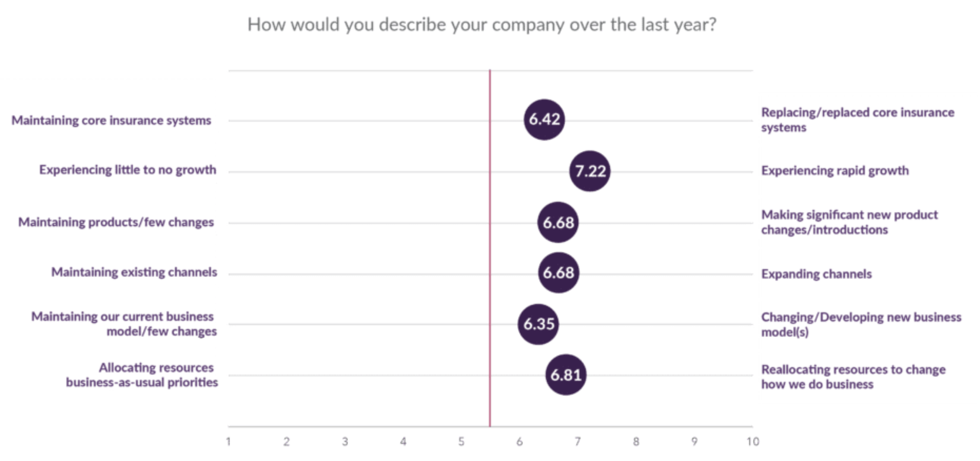Viewport: 980px width, 461px height.
Task: Select the 'Expanding channels' label
Action: pyautogui.click(x=816, y=274)
